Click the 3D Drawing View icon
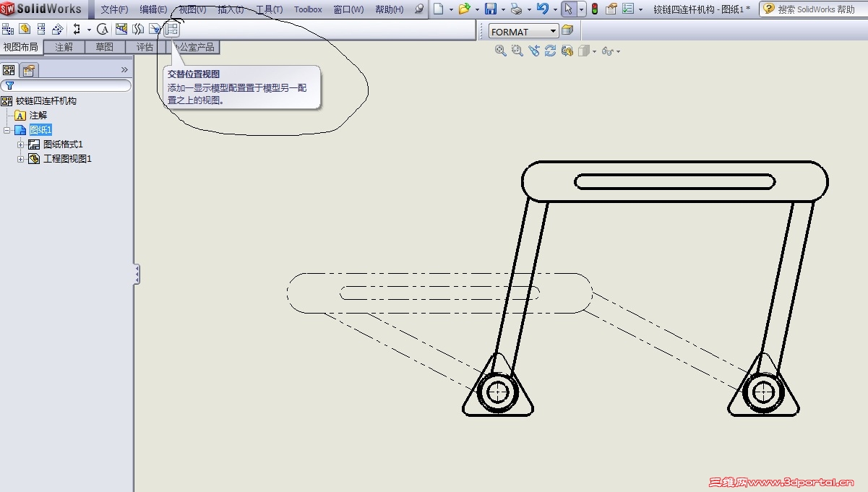The width and height of the screenshot is (868, 492). [x=567, y=51]
